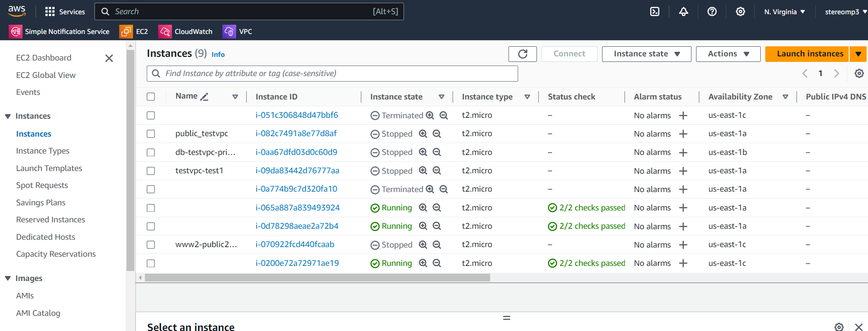Select checkbox for testvpc-test1 instance

point(151,171)
